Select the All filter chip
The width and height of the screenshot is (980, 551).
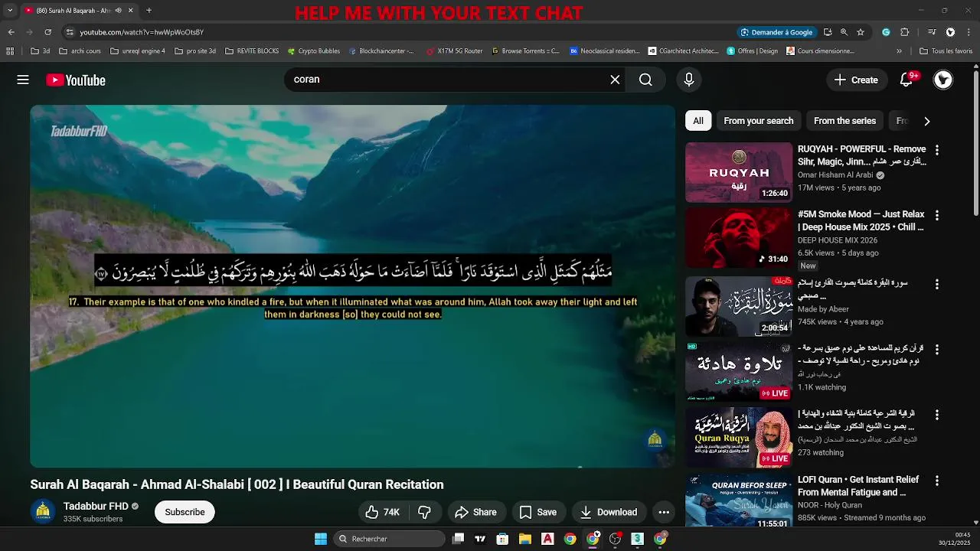(698, 121)
